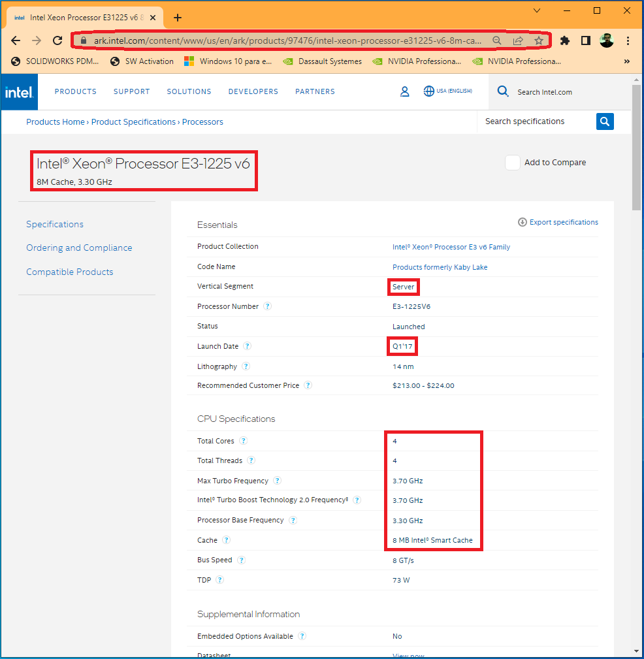Click the help icon beside Processor Number
The image size is (644, 659).
[267, 306]
